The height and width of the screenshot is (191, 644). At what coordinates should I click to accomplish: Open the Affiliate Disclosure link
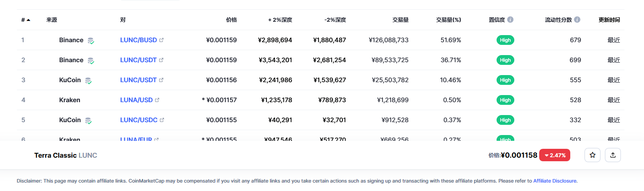click(x=555, y=181)
